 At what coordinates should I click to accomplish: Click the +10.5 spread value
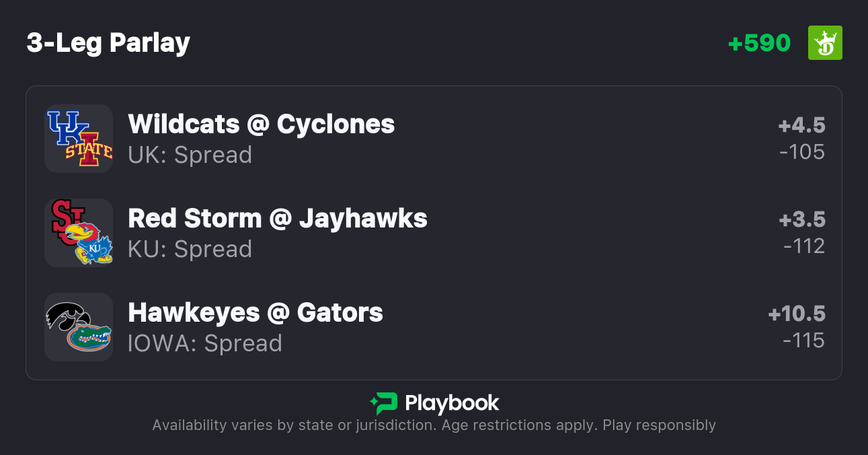click(x=797, y=314)
